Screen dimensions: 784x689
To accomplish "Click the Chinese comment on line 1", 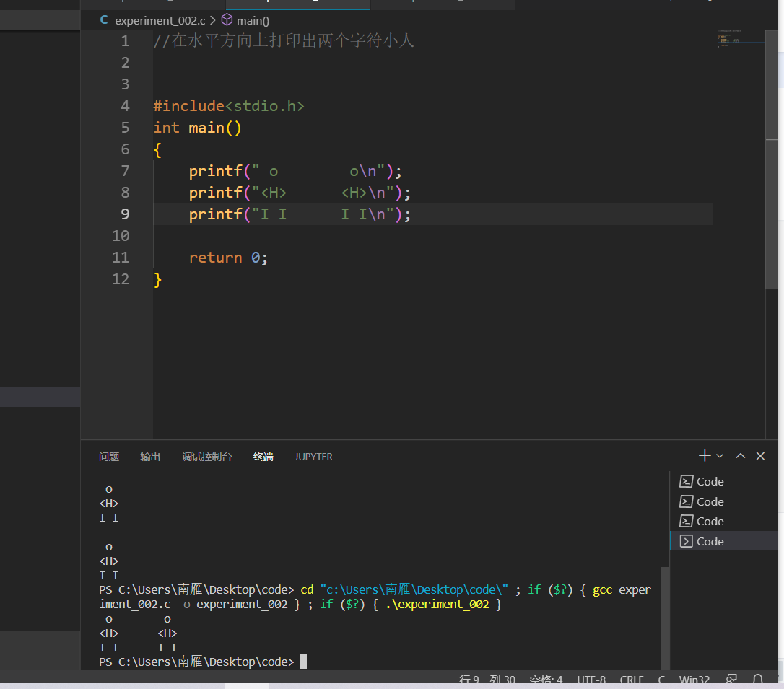I will [x=284, y=40].
